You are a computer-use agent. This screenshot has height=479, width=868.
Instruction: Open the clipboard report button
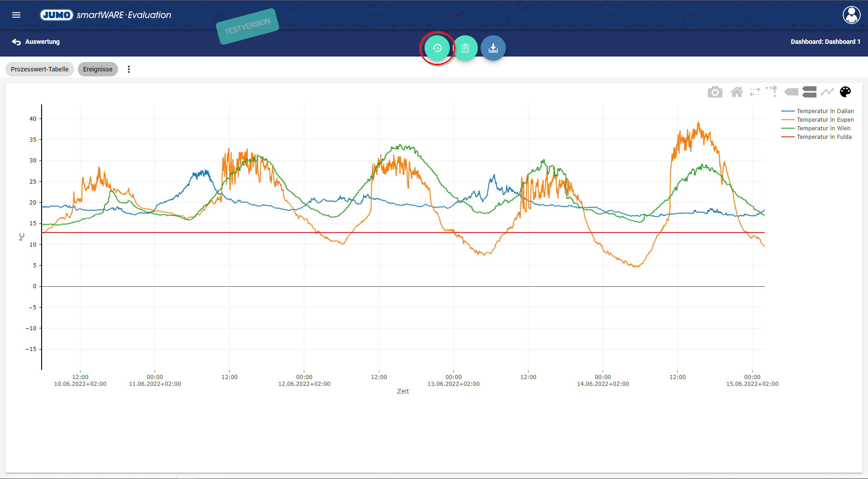click(465, 48)
